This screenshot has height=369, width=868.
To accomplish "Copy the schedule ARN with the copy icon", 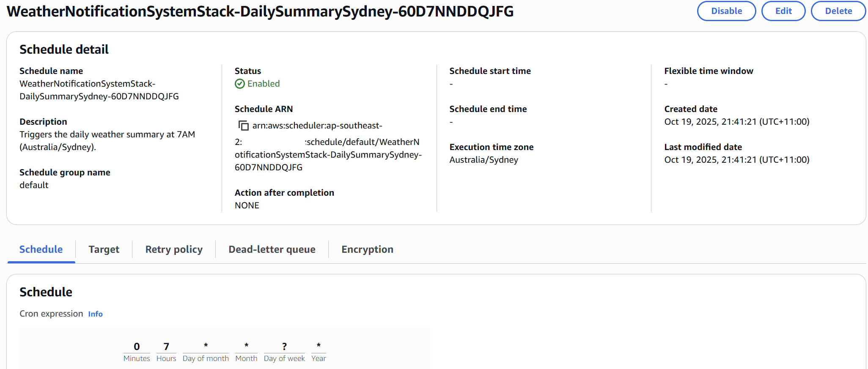I will coord(243,126).
